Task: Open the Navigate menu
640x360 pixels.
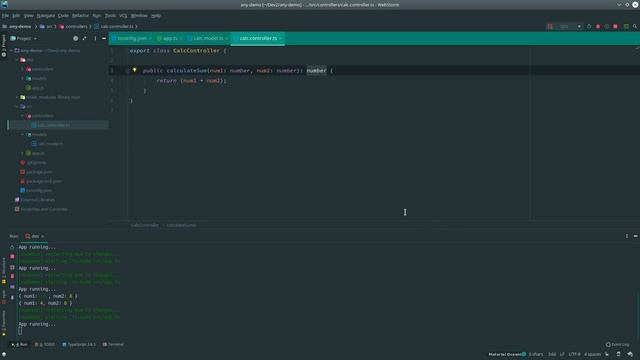Action: tap(46, 16)
